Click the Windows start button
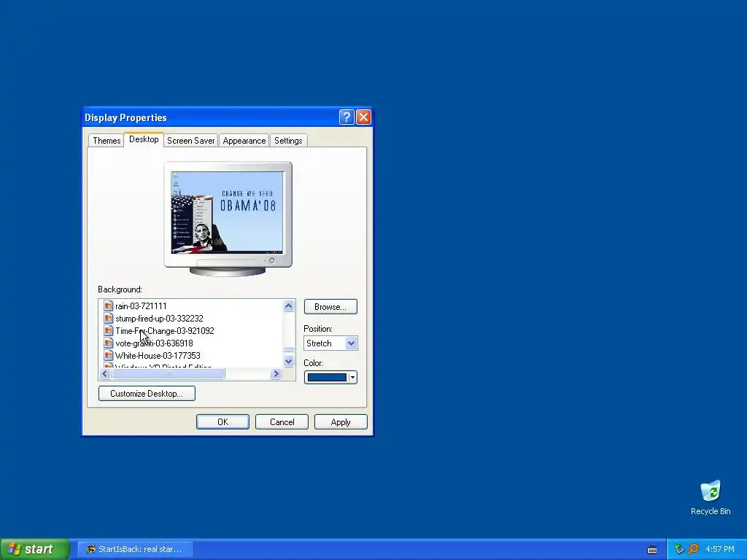 (35, 549)
